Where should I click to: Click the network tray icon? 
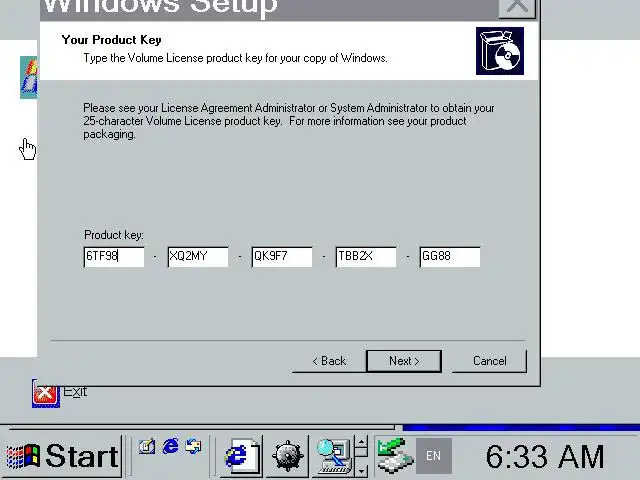pyautogui.click(x=394, y=456)
